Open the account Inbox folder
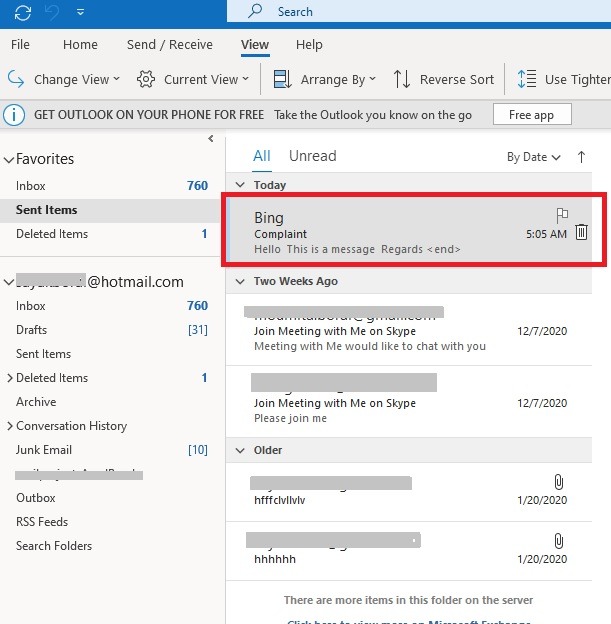 (109, 306)
